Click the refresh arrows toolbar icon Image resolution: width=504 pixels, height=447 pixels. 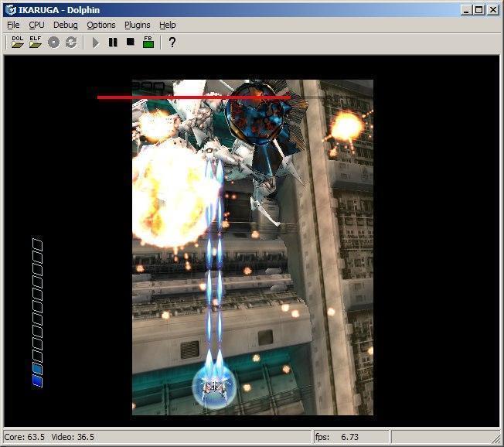tap(71, 43)
